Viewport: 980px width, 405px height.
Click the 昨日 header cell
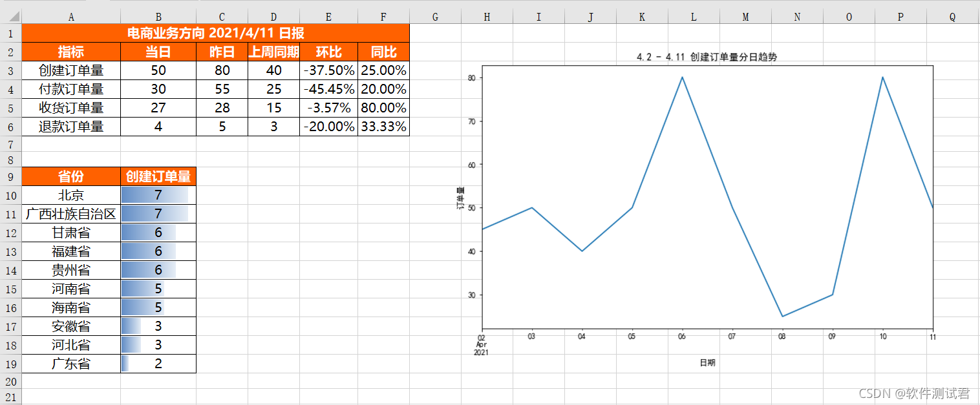(x=222, y=52)
